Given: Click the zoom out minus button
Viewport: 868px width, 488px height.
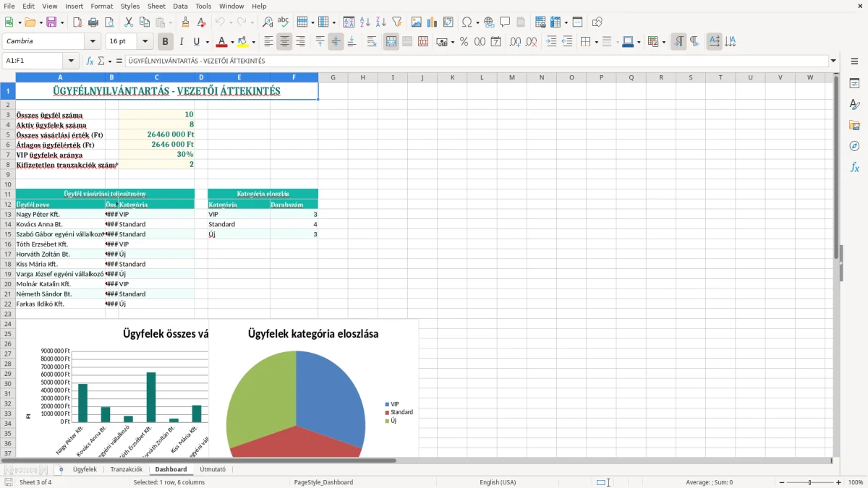Looking at the screenshot, I should [782, 482].
